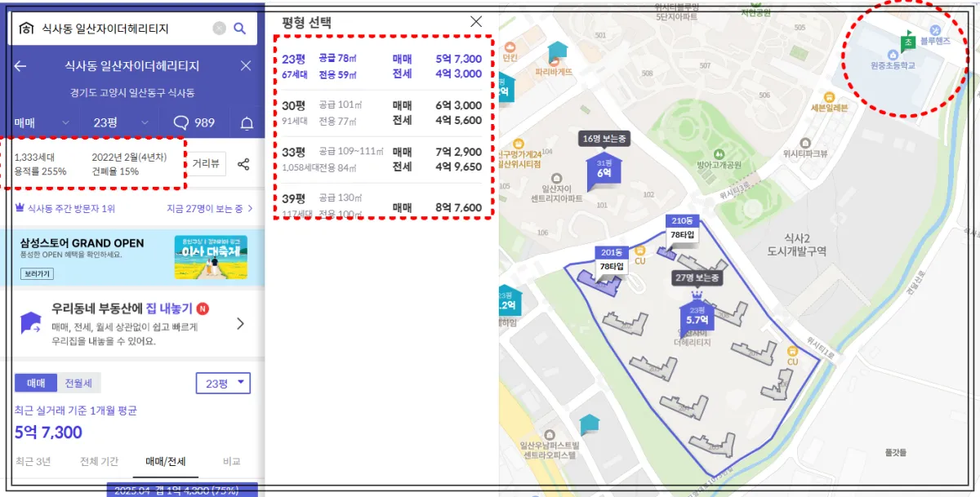Click the 삼성스토어 GRAND OPEN banner
This screenshot has width=980, height=497.
coord(132,258)
